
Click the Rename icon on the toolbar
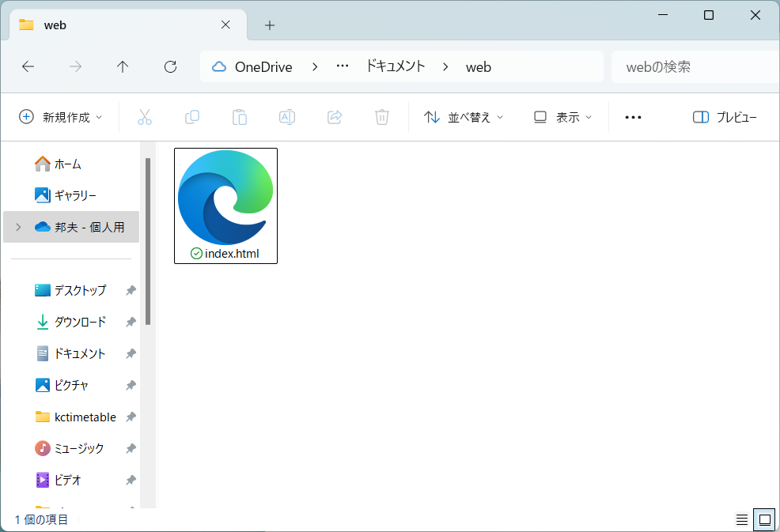click(x=286, y=116)
